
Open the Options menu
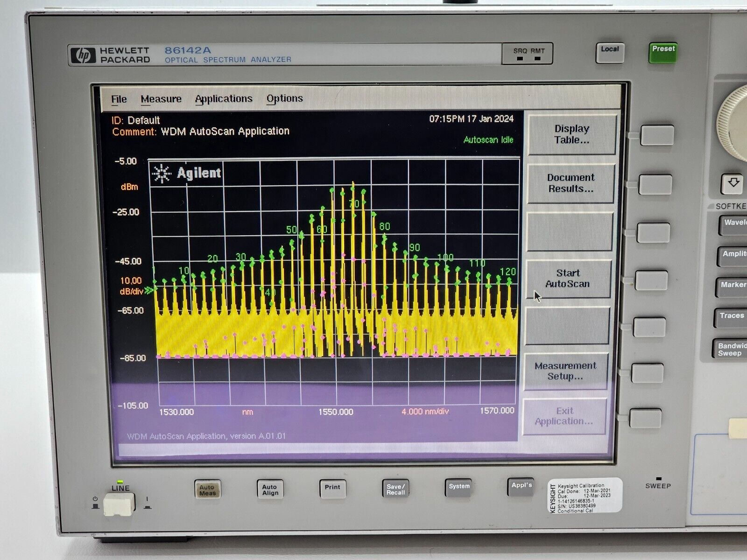[284, 98]
